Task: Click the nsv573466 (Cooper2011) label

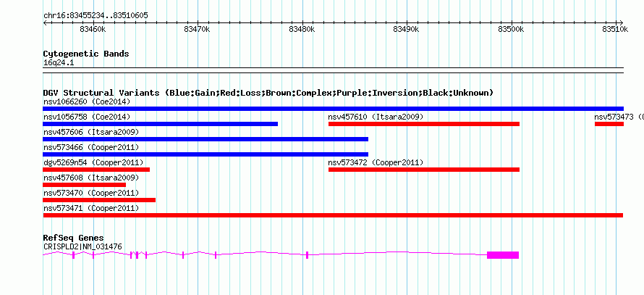Action: coord(91,147)
